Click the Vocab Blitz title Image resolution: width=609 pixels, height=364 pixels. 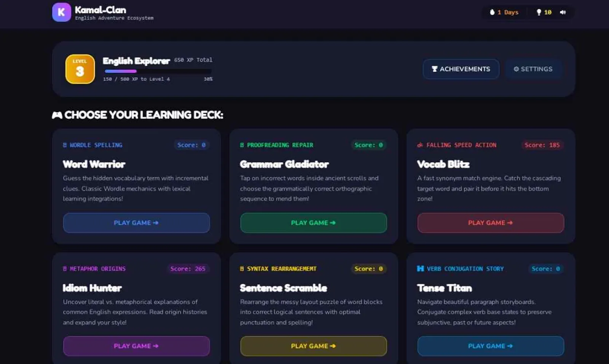(x=443, y=164)
